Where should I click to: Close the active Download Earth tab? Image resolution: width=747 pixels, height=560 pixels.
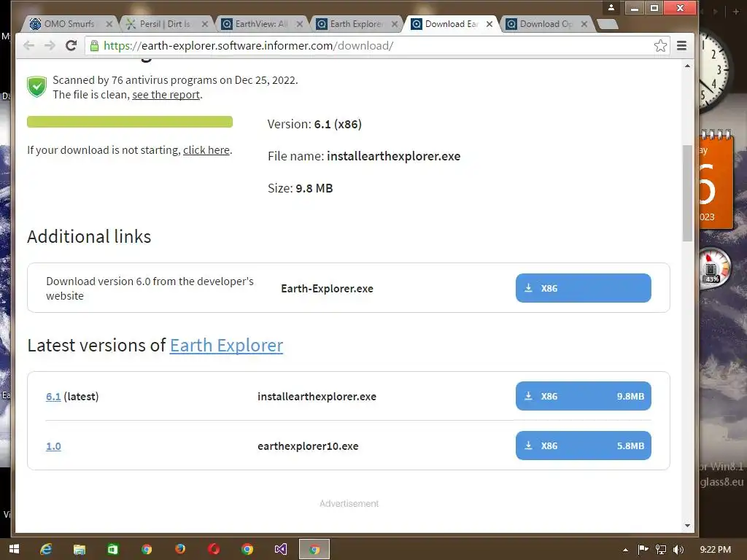489,24
